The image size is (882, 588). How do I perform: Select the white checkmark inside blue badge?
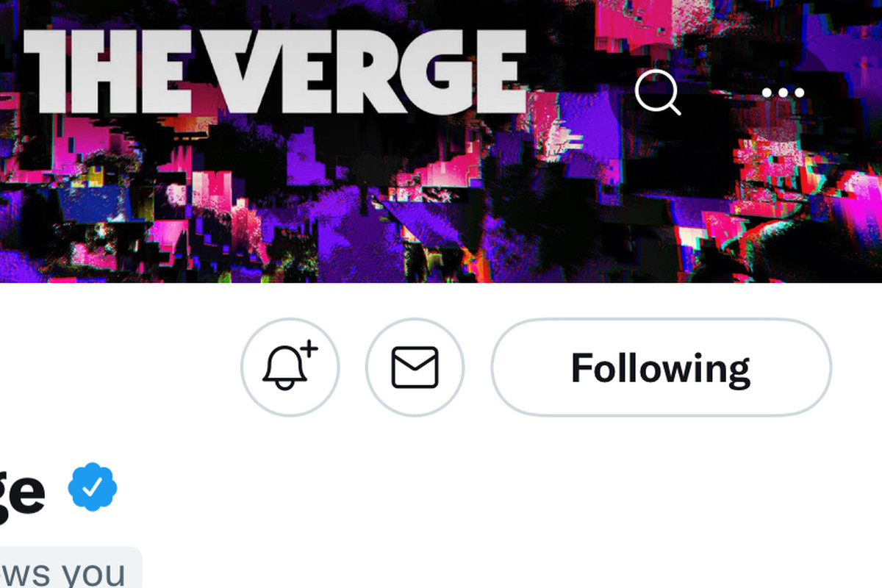93,487
